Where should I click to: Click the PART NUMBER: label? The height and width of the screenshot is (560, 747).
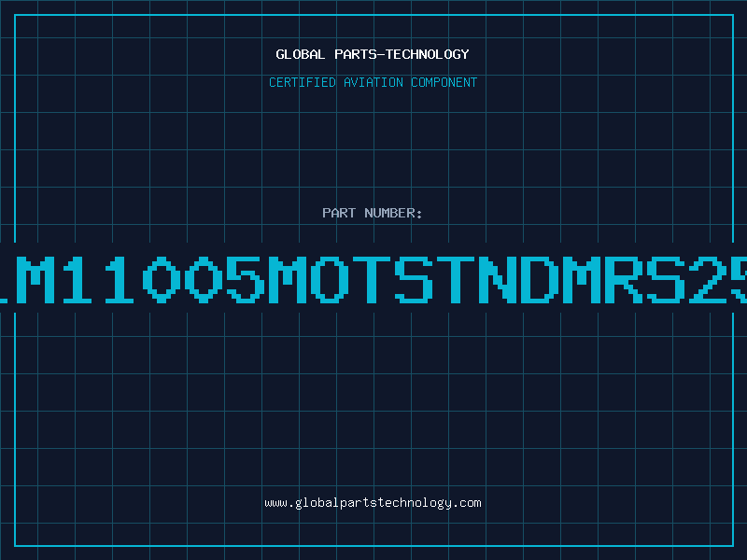[372, 213]
